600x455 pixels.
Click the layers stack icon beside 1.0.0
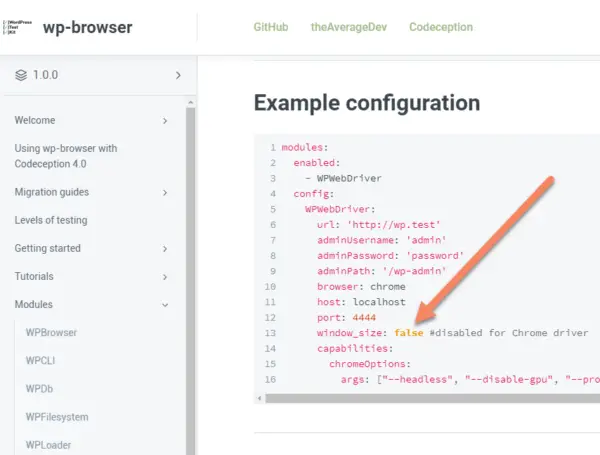(21, 75)
